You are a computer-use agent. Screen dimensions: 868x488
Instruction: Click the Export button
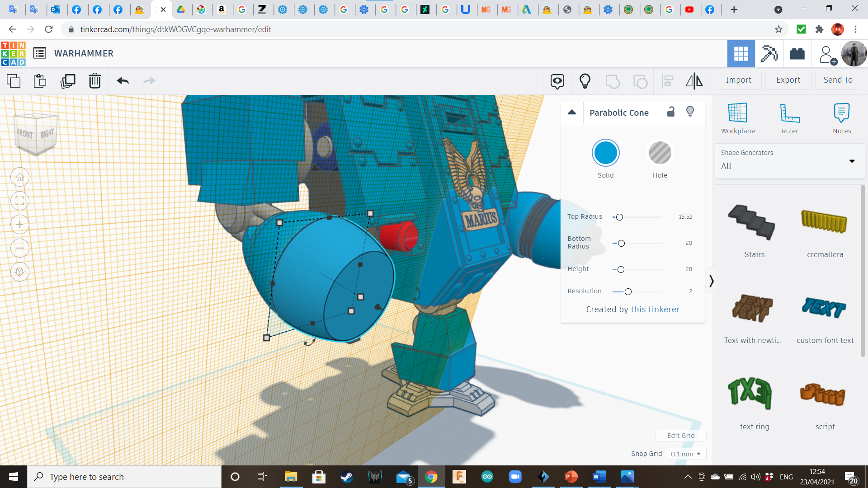pos(788,80)
